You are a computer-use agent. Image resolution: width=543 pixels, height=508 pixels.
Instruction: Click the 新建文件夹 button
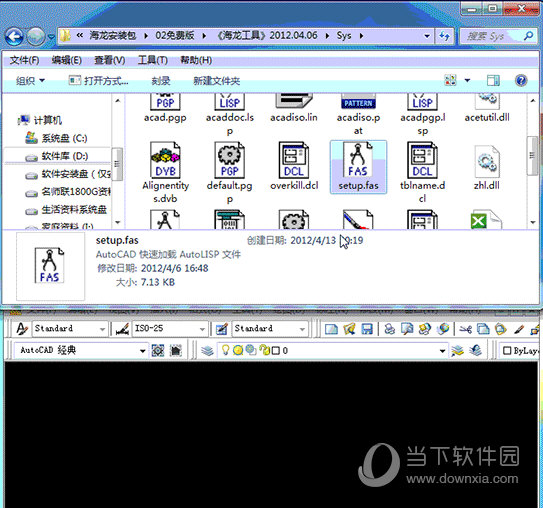point(217,81)
